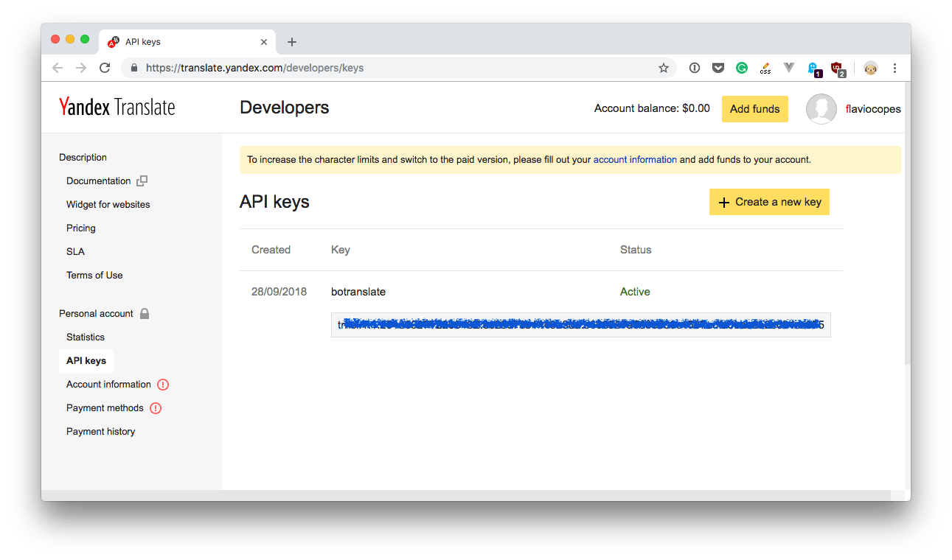Click the botranslate key name
The image size is (952, 560).
[358, 292]
